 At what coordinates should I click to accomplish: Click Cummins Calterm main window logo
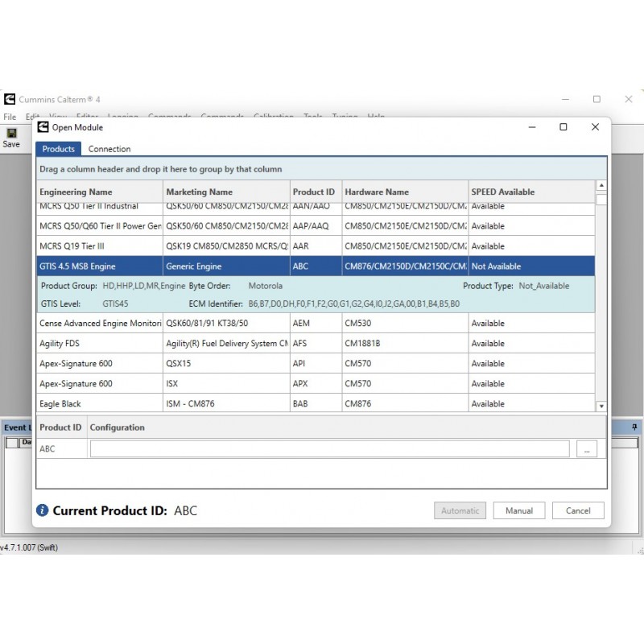click(10, 99)
